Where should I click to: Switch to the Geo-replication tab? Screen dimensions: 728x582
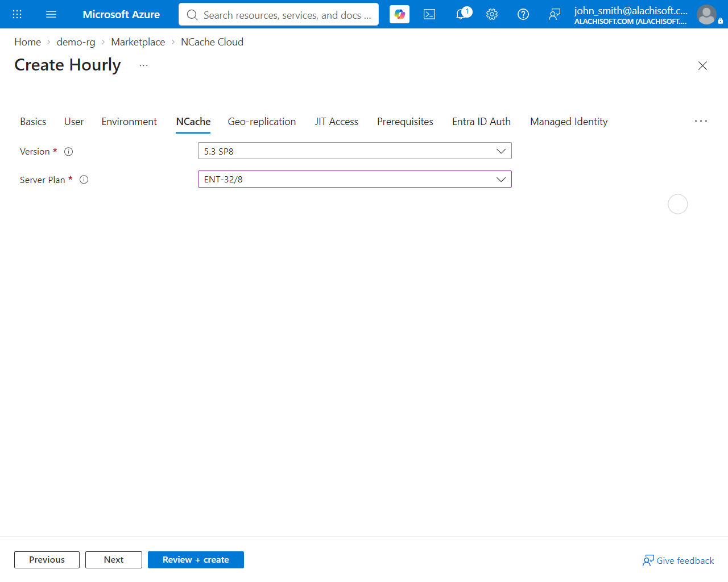tap(262, 122)
